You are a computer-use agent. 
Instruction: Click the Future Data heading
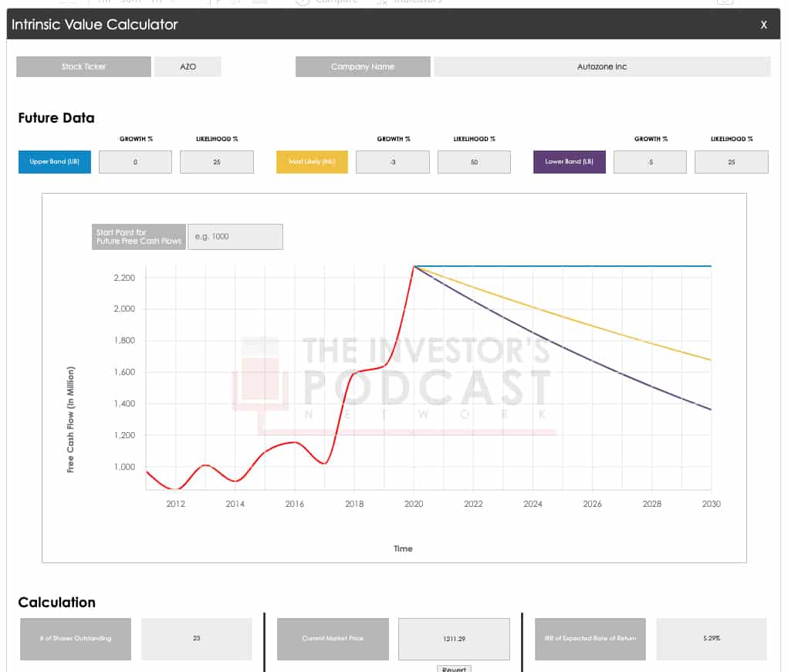pos(56,118)
